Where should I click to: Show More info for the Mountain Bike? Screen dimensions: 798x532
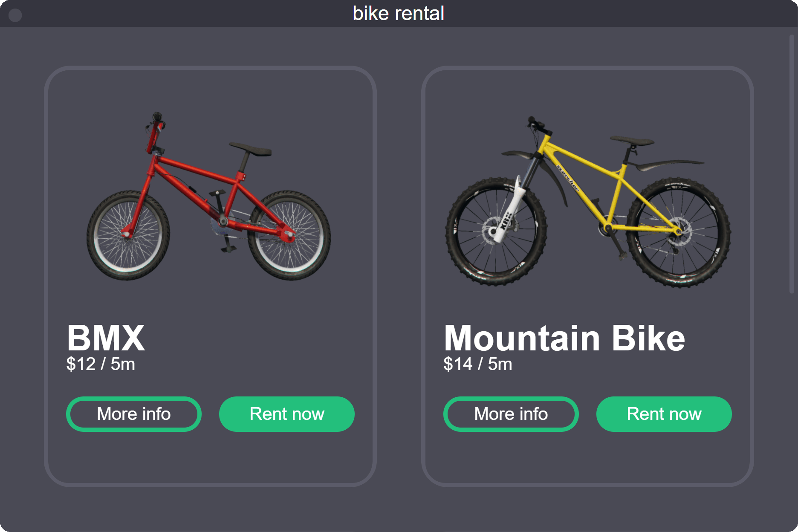[x=511, y=414]
